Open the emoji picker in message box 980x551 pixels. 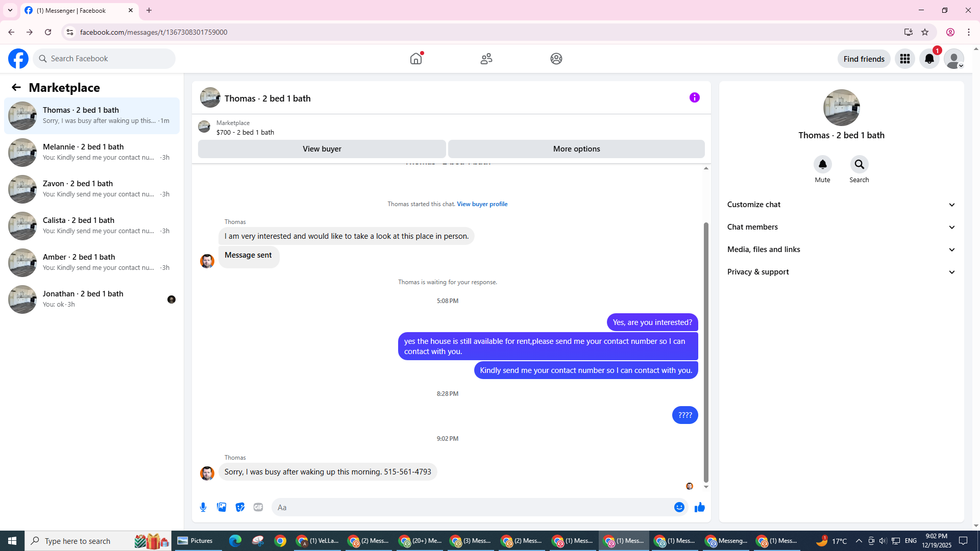(679, 507)
